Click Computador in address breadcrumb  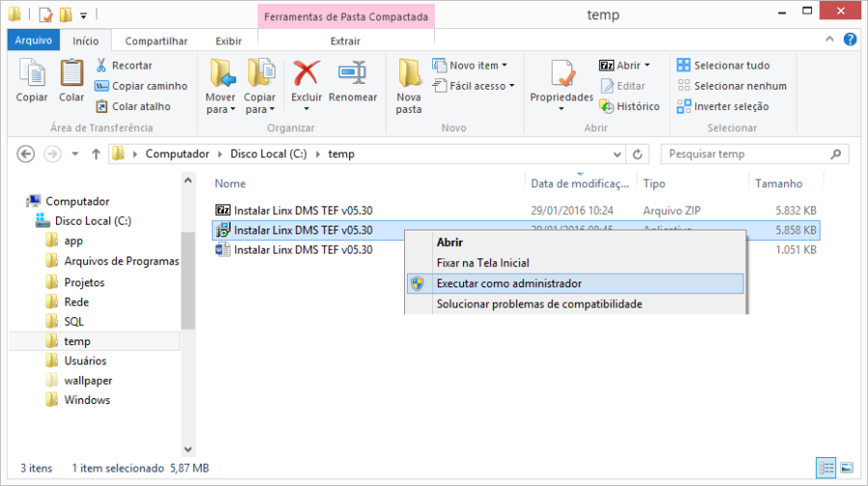click(177, 154)
